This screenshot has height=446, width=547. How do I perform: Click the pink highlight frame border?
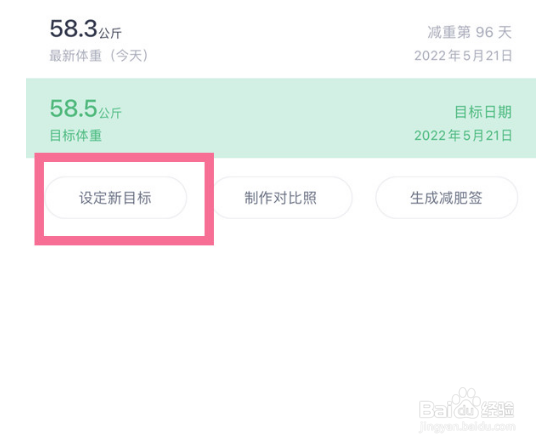[124, 157]
